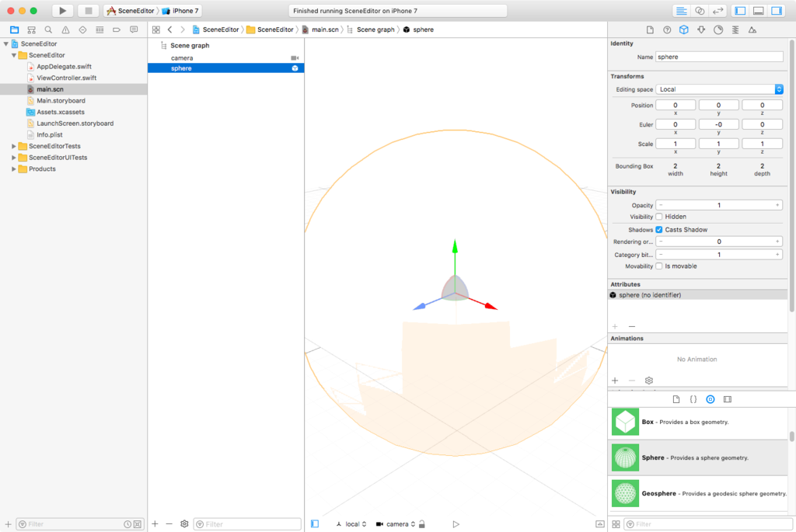Viewport: 796px width, 532px height.
Task: Open the File inspector
Action: 650,30
